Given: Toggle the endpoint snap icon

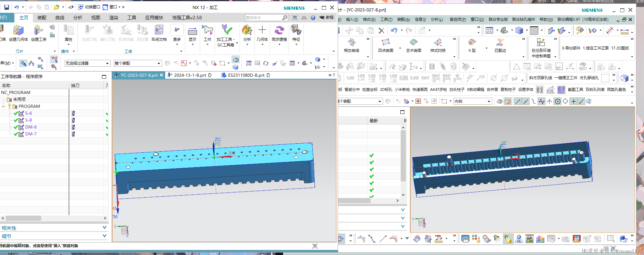Looking at the screenshot, I should pyautogui.click(x=517, y=101).
